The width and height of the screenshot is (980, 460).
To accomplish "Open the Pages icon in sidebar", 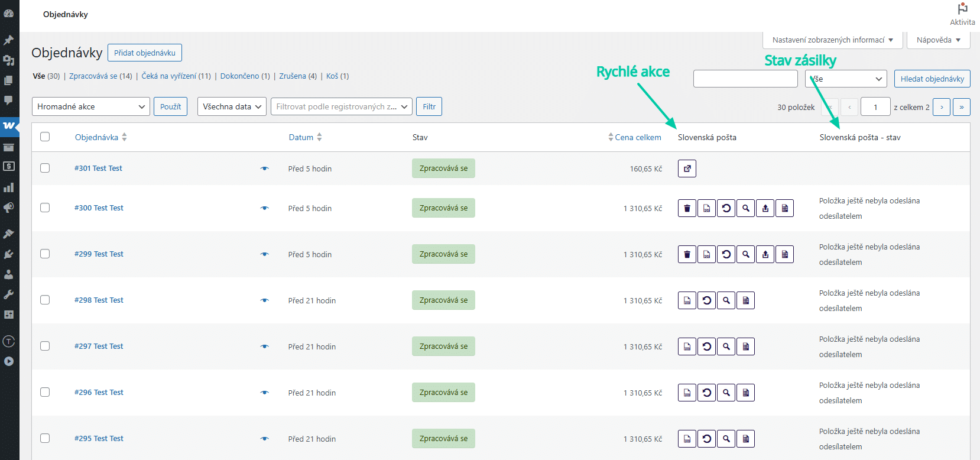I will coord(9,80).
